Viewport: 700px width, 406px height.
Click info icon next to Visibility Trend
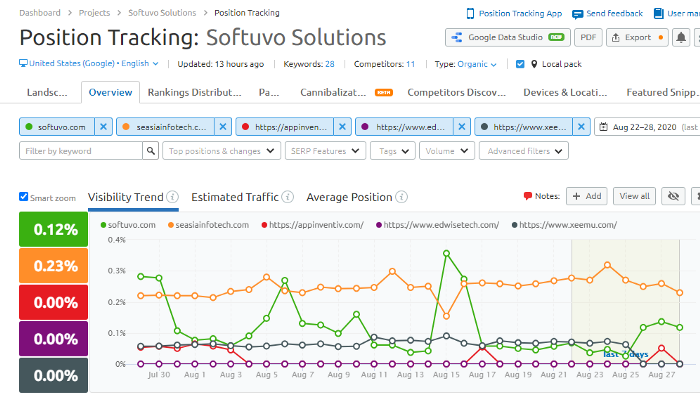pos(173,197)
